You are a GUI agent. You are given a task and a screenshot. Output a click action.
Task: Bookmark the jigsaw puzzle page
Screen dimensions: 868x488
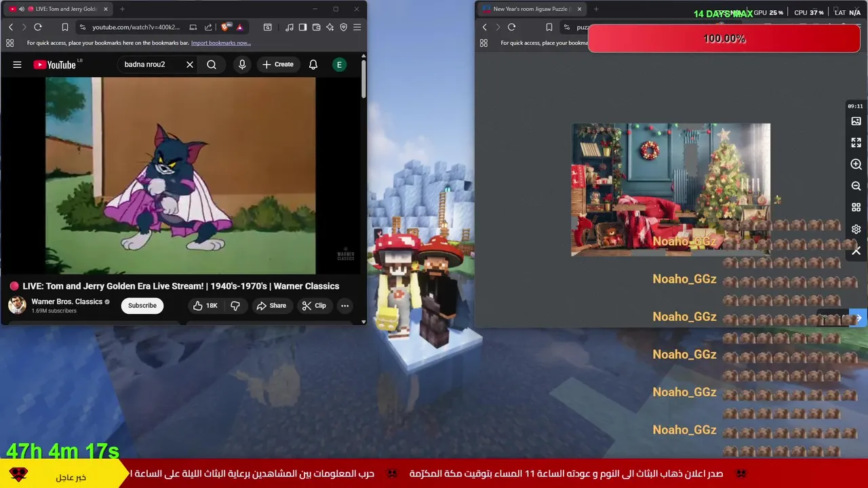549,27
